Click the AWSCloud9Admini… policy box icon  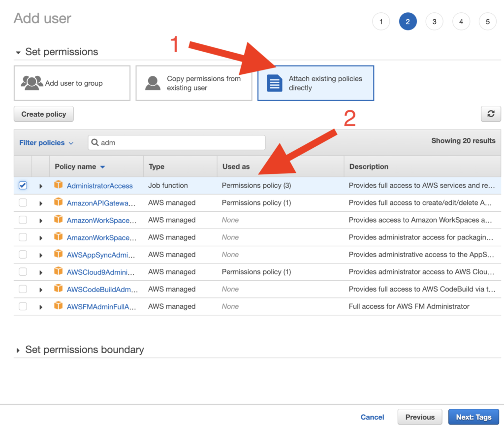(58, 271)
